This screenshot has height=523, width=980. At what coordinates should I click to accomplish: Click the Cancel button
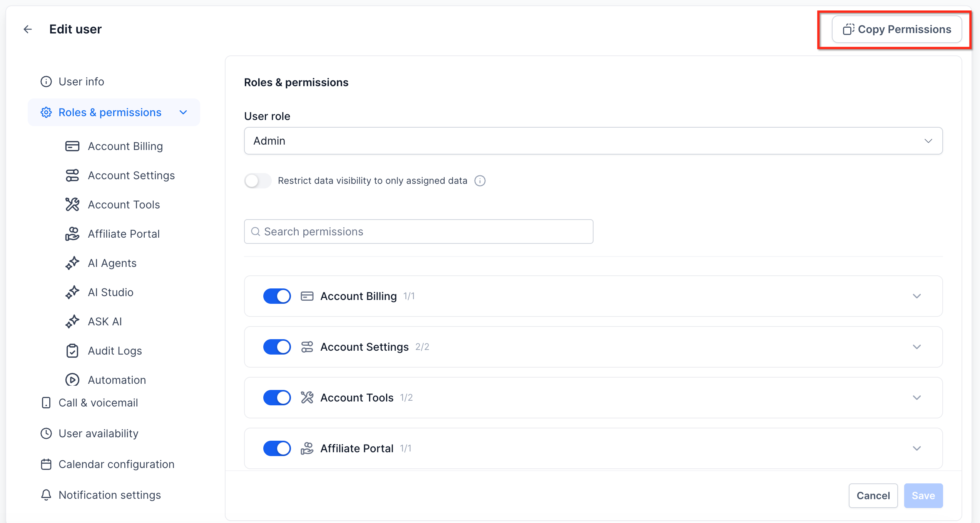point(873,495)
